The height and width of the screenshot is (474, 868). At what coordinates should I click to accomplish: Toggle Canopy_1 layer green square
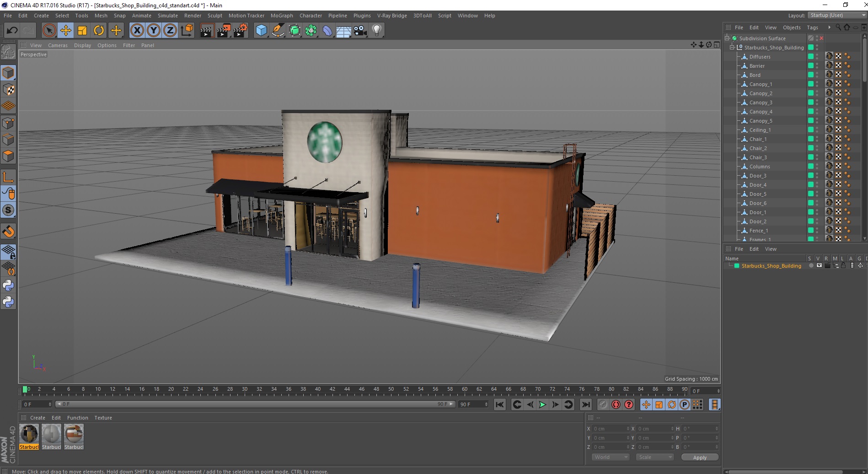tap(811, 84)
